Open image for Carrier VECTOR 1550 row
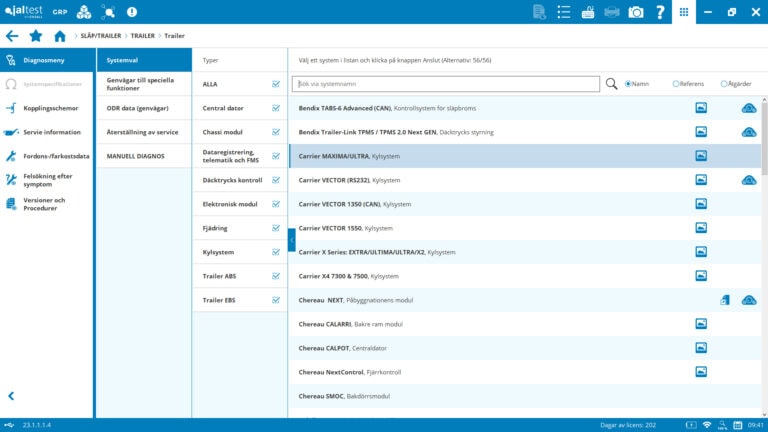 click(701, 228)
